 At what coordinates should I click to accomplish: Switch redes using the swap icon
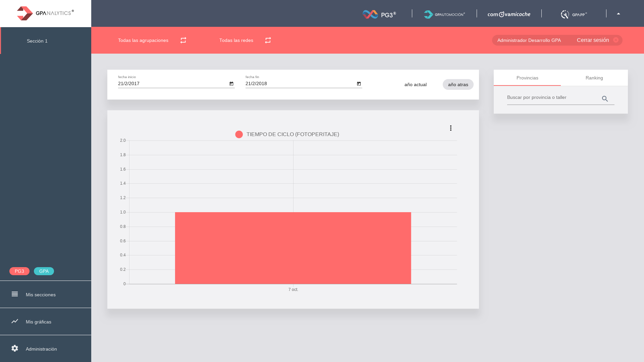pos(268,40)
